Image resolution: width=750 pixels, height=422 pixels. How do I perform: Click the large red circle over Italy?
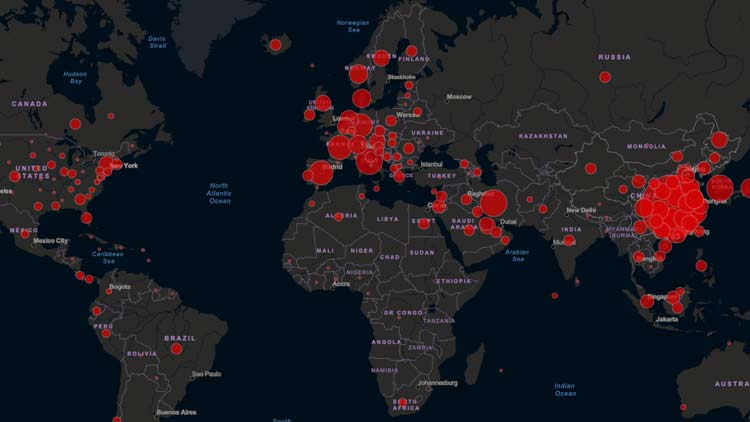369,160
